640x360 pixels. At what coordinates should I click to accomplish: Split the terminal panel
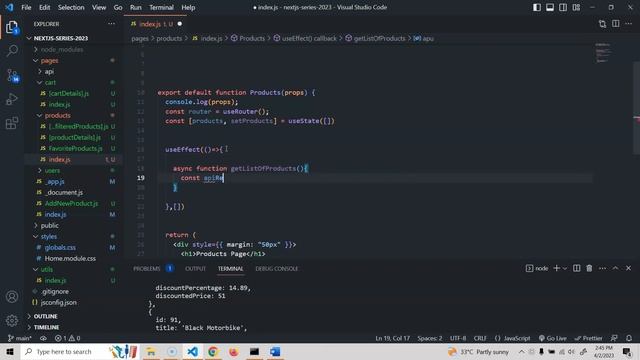point(576,268)
